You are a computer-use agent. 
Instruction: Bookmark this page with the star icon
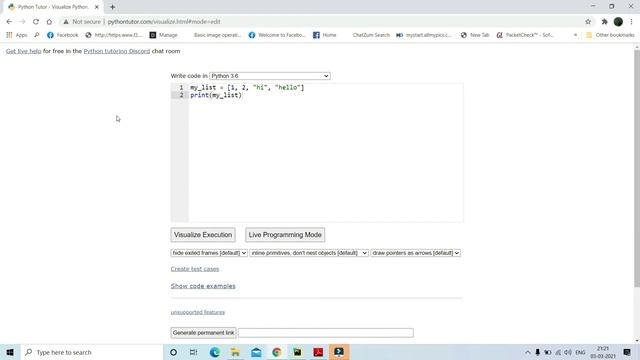(588, 22)
